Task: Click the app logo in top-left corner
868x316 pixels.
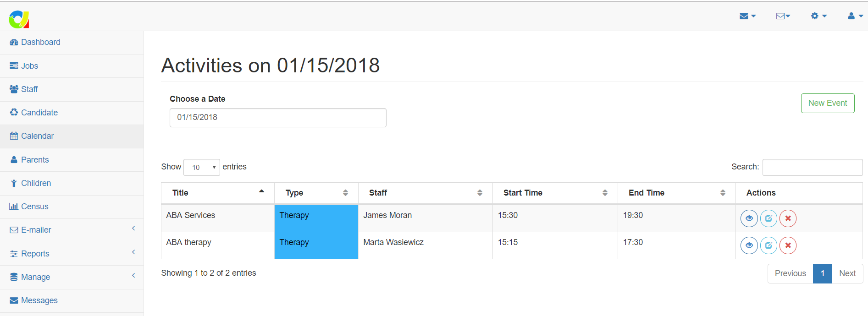Action: tap(19, 19)
